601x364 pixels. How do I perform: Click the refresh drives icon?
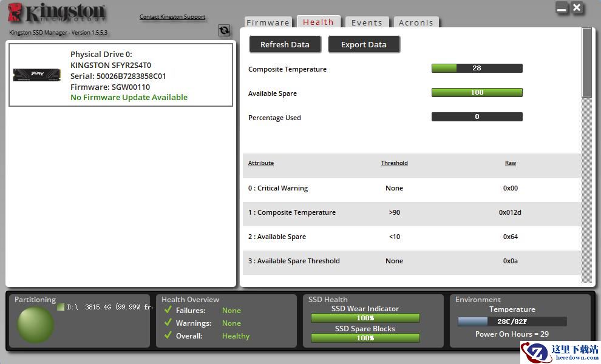(x=224, y=30)
